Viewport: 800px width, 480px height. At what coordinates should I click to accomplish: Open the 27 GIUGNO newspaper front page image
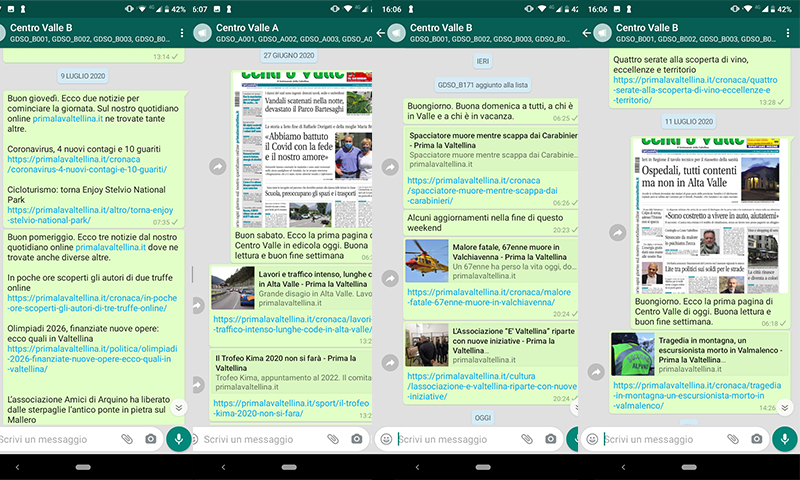(x=303, y=149)
